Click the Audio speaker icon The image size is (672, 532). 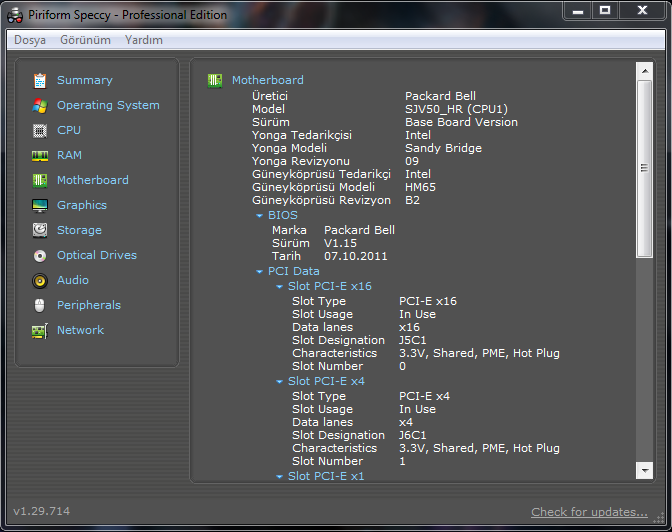(x=40, y=281)
